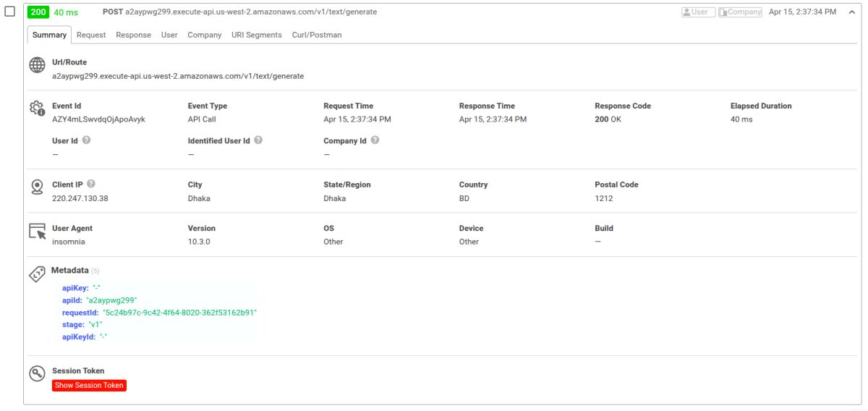The height and width of the screenshot is (411, 868).
Task: Select the event row checkbox
Action: [x=11, y=12]
